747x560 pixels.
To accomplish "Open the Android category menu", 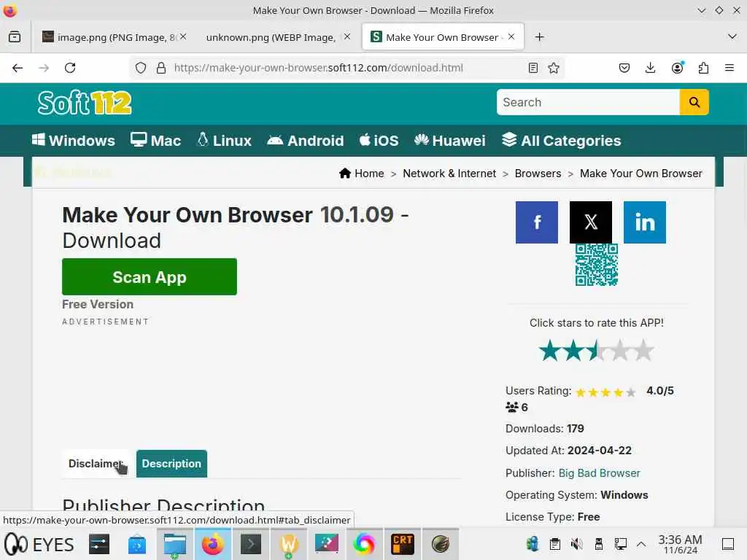I will click(x=306, y=141).
